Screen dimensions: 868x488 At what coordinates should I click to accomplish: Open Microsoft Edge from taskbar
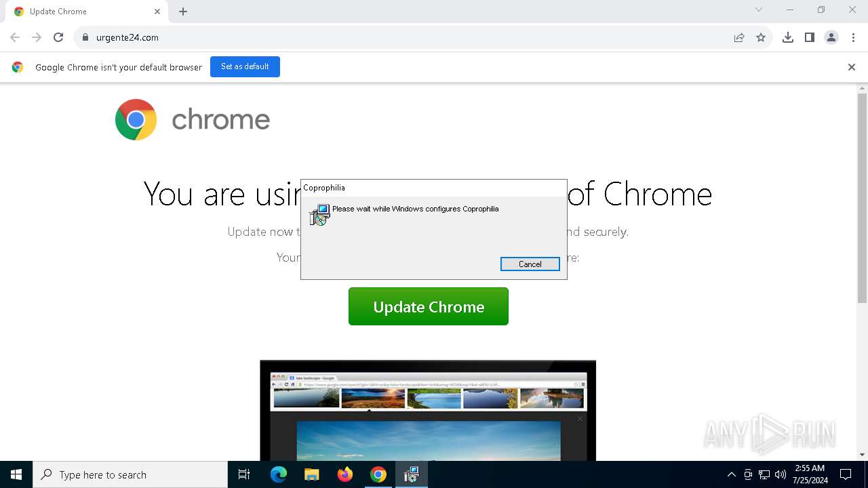click(x=279, y=474)
